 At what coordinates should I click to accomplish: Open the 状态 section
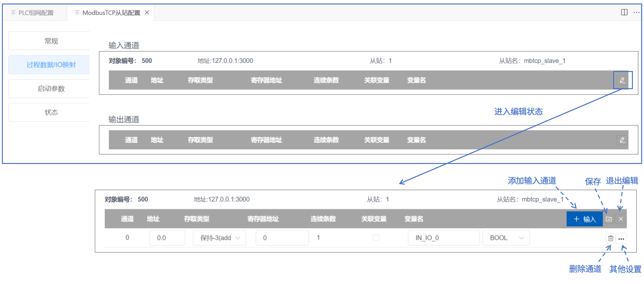click(x=49, y=112)
